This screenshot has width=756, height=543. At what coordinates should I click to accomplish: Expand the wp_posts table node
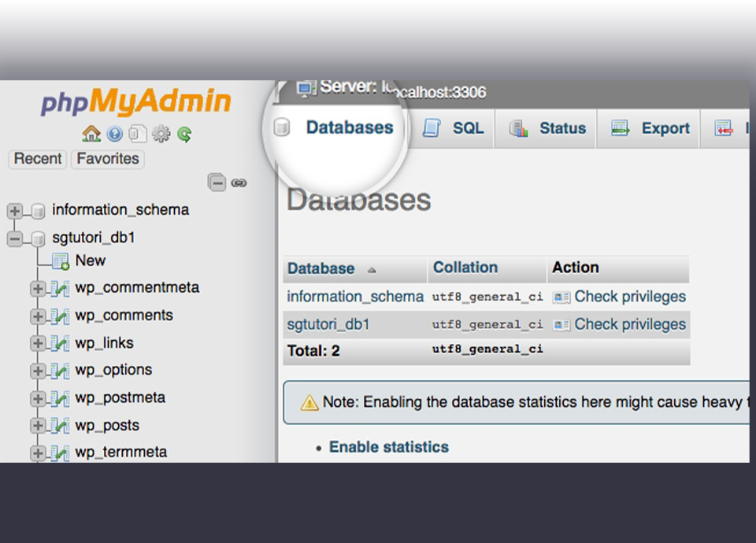(38, 426)
